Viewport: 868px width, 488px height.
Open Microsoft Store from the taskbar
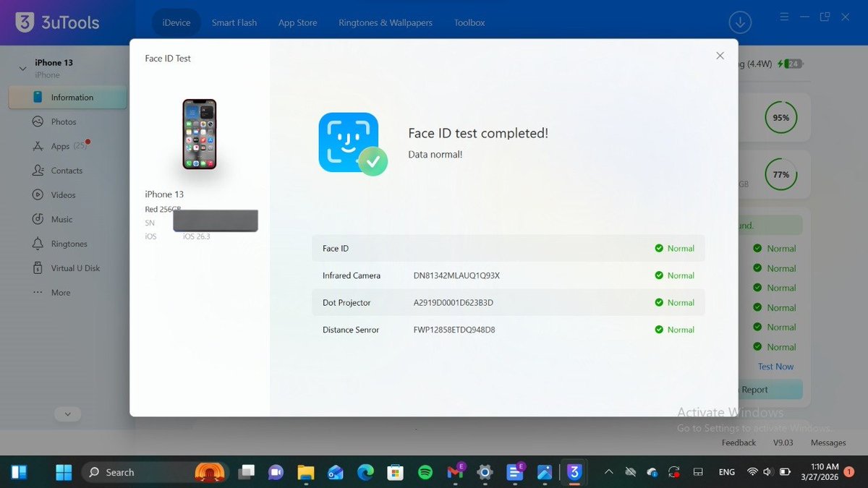click(x=395, y=472)
